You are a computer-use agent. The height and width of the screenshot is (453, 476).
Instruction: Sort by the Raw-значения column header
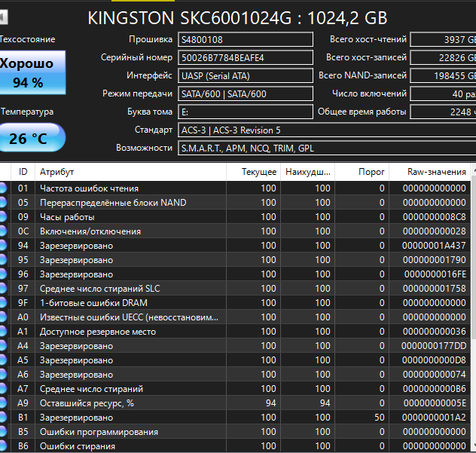click(429, 172)
